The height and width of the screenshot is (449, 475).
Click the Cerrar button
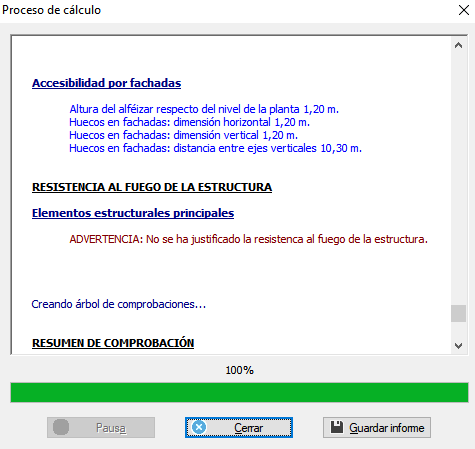pos(239,427)
